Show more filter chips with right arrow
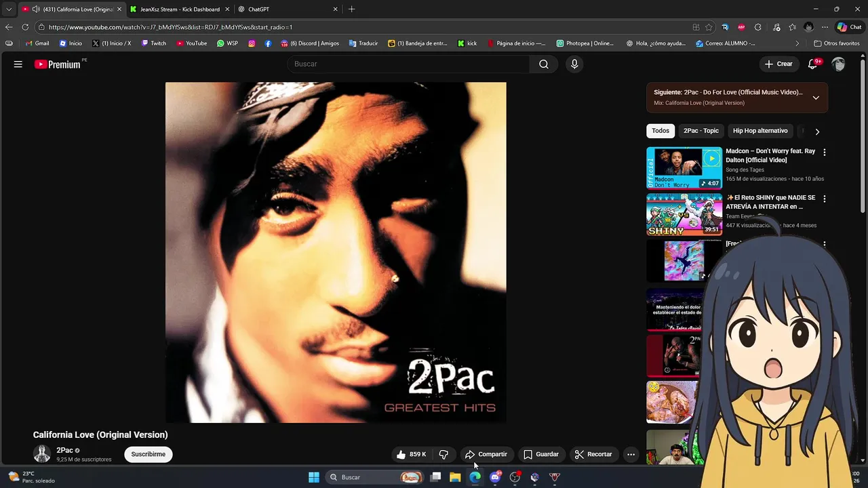Image resolution: width=868 pixels, height=488 pixels. [817, 131]
